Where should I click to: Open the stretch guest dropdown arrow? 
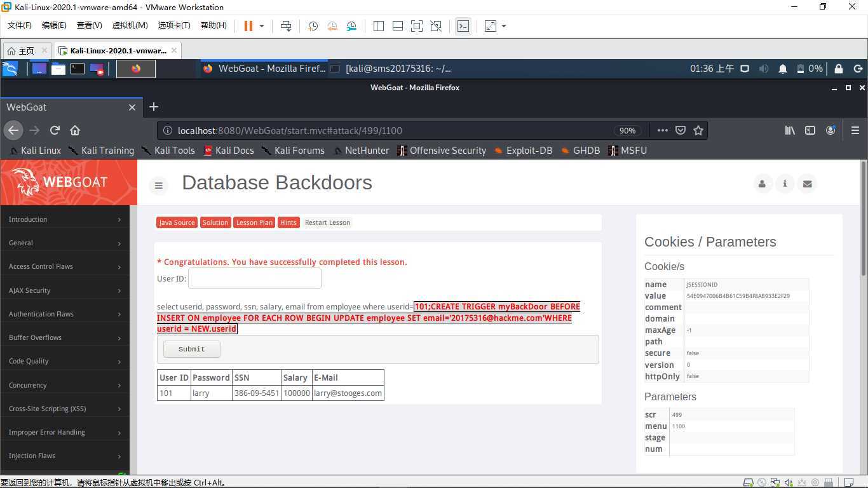(x=504, y=26)
